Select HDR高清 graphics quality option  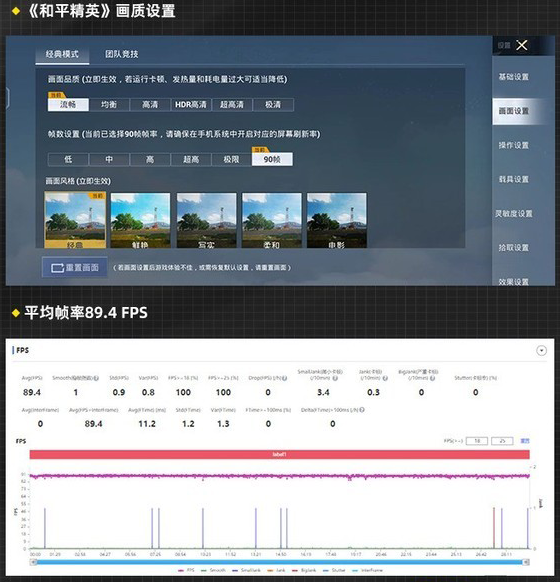(191, 105)
